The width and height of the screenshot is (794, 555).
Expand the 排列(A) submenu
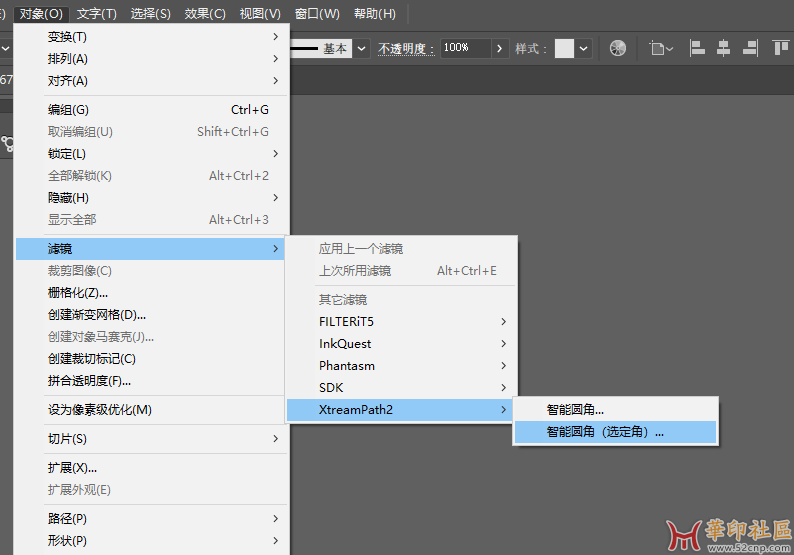[x=150, y=59]
